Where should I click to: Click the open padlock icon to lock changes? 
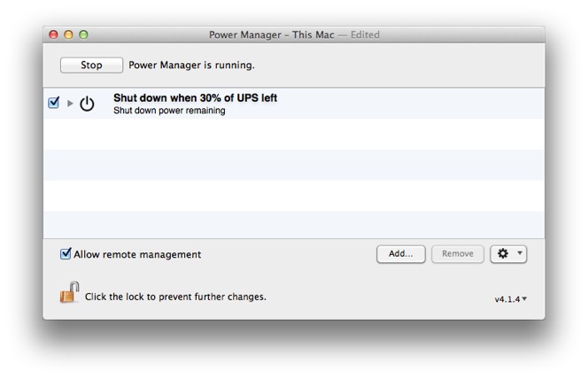coord(69,292)
